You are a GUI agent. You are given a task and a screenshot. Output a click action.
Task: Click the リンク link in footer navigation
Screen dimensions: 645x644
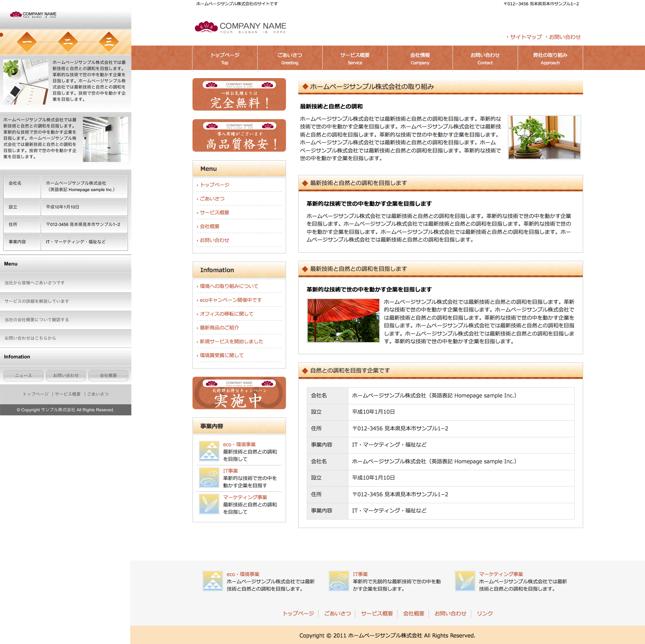485,613
